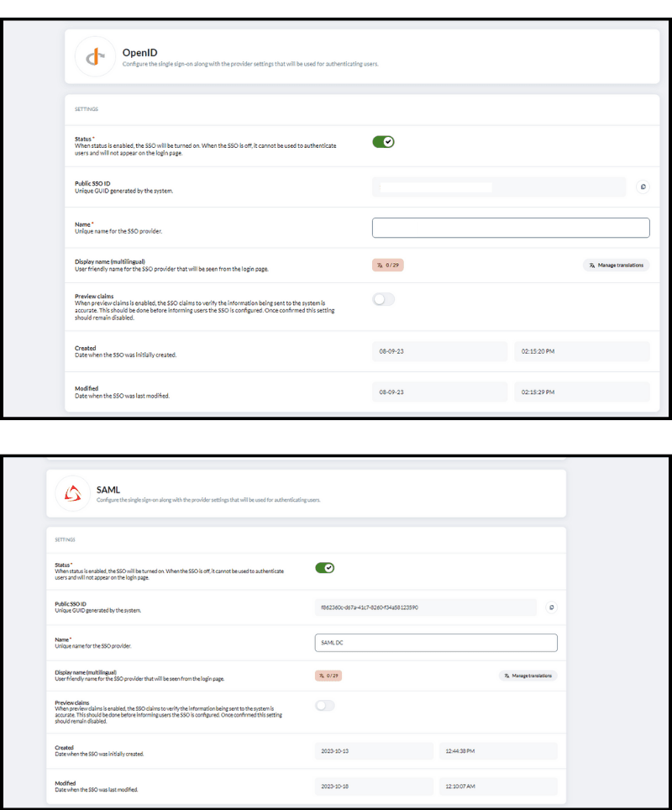Screen dimensions: 672x810
Task: Click SAML Modified time 12:10:07 AM
Action: tap(498, 786)
